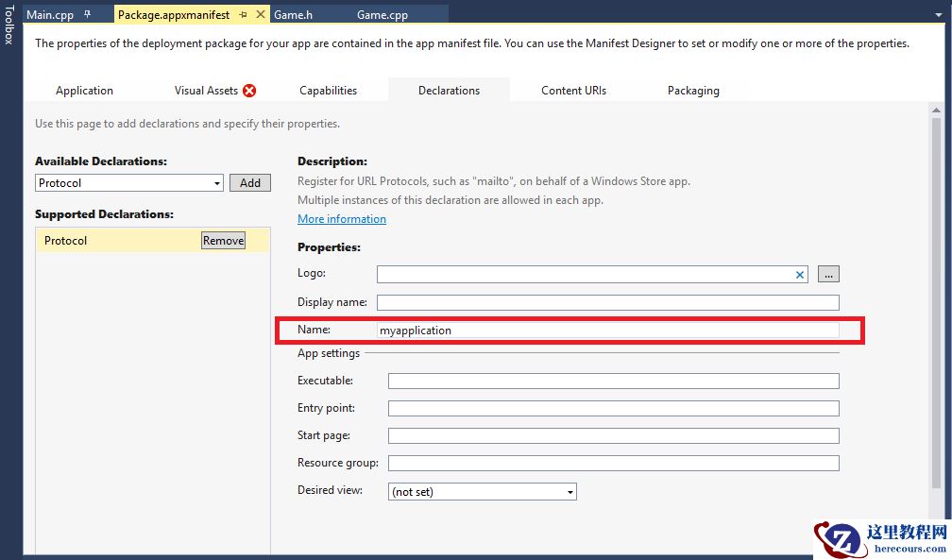Switch to the Game.cpp file tab
The image size is (952, 560).
click(382, 15)
